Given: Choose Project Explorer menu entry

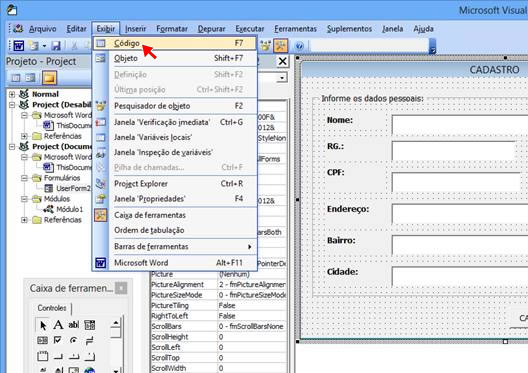Looking at the screenshot, I should tap(175, 184).
